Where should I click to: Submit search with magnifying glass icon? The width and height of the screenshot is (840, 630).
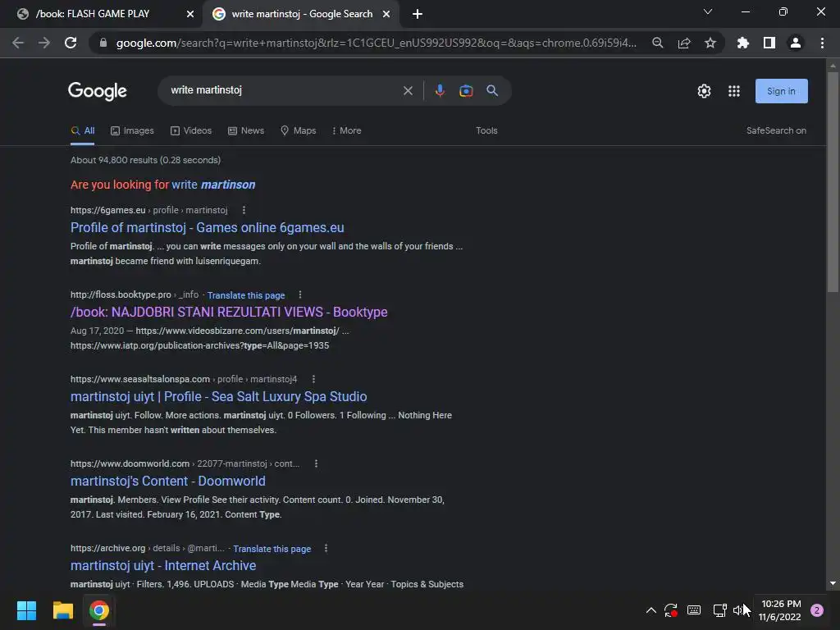492,90
